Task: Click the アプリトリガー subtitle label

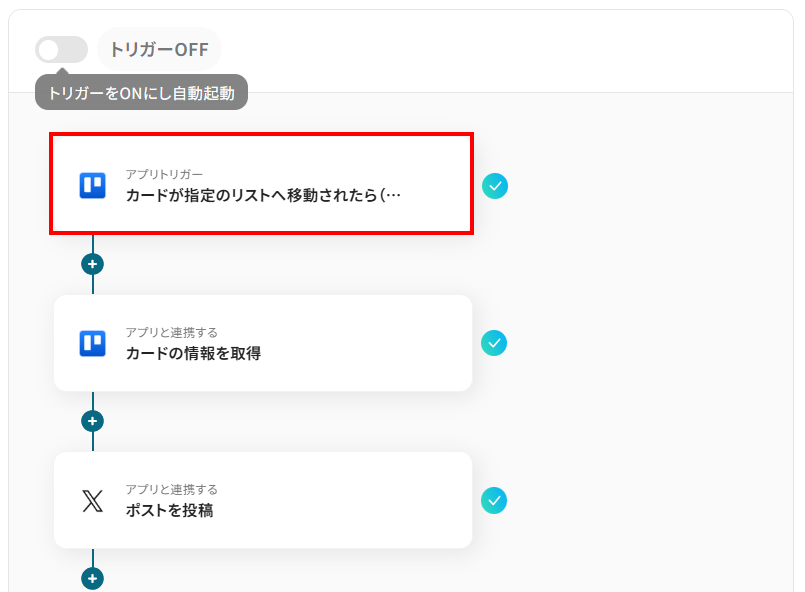Action: coord(164,174)
